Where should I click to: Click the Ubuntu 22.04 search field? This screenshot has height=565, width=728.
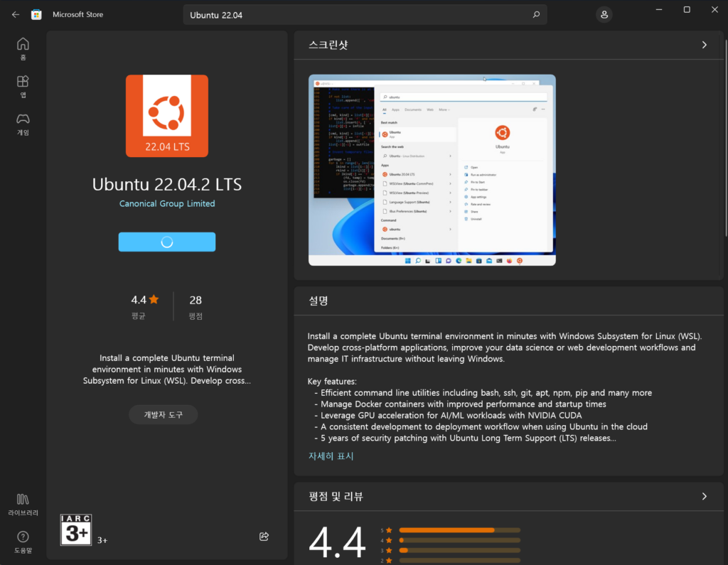(358, 15)
